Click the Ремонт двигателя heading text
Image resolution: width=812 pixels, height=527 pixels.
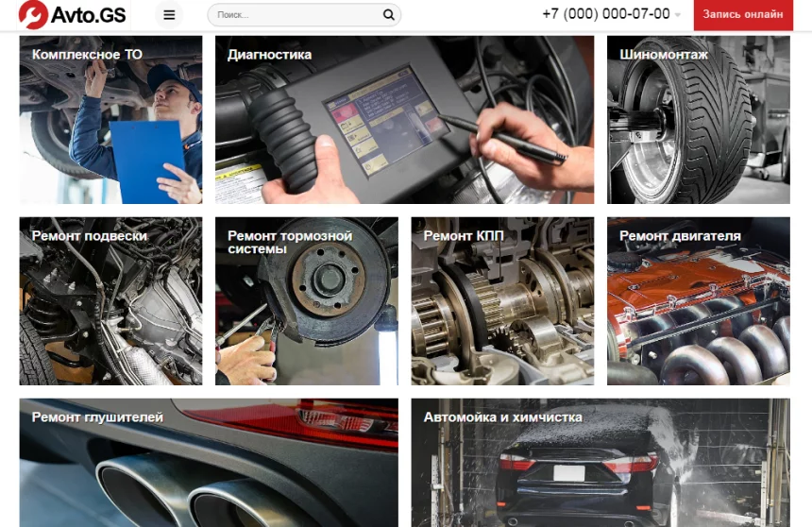pos(680,236)
